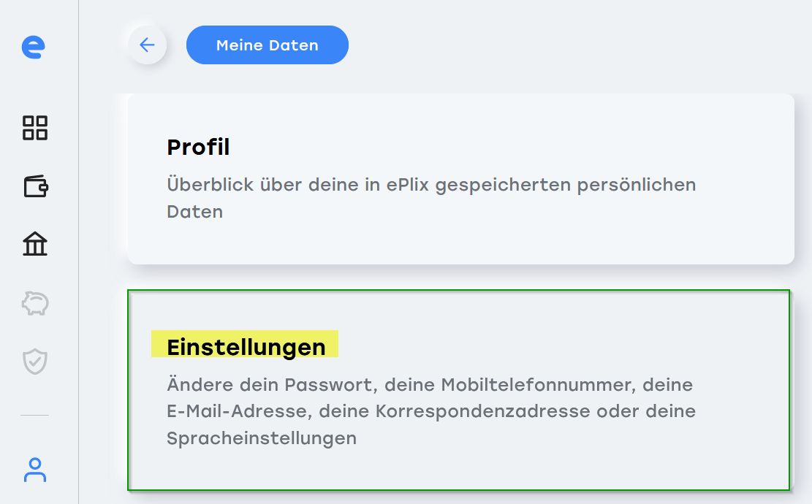Click the greyed piggy bank savings icon
The height and width of the screenshot is (504, 812).
34,303
